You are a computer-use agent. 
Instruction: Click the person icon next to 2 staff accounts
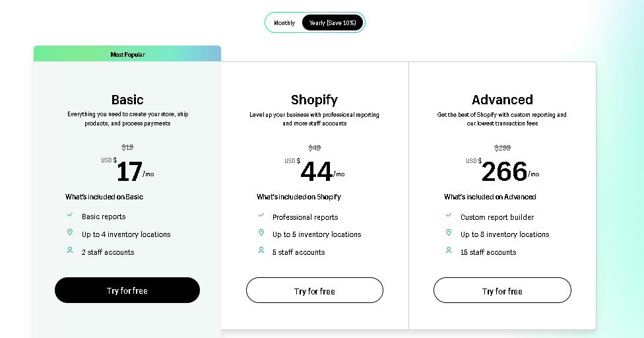[x=70, y=250]
